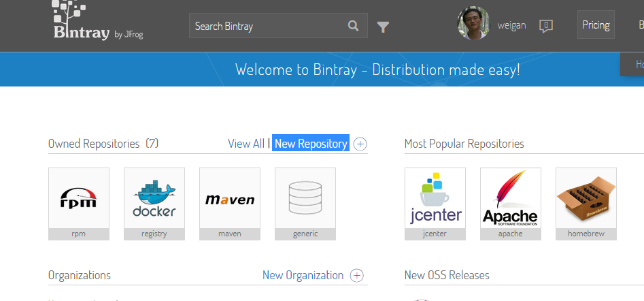Click the plus icon beside New Organization
This screenshot has width=644, height=301.
coord(356,275)
